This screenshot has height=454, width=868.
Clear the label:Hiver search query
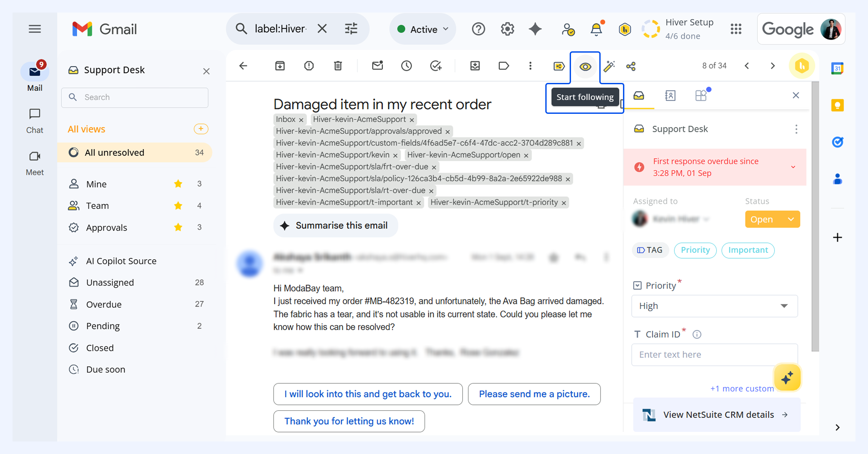pos(322,29)
